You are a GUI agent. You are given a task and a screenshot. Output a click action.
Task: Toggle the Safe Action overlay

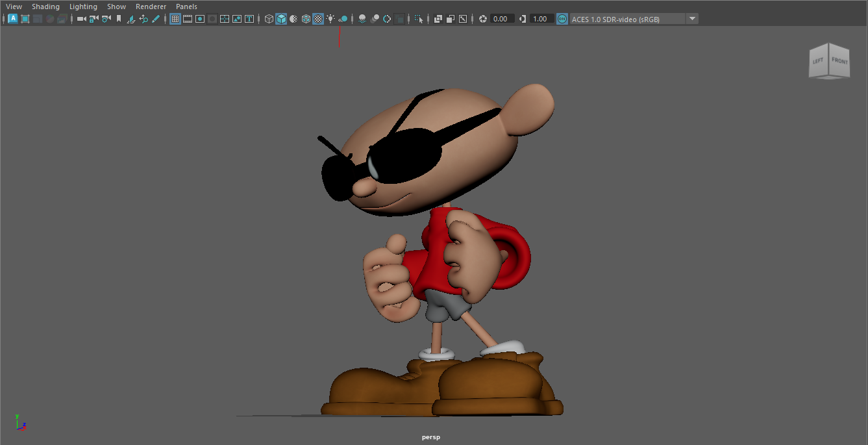(x=237, y=19)
